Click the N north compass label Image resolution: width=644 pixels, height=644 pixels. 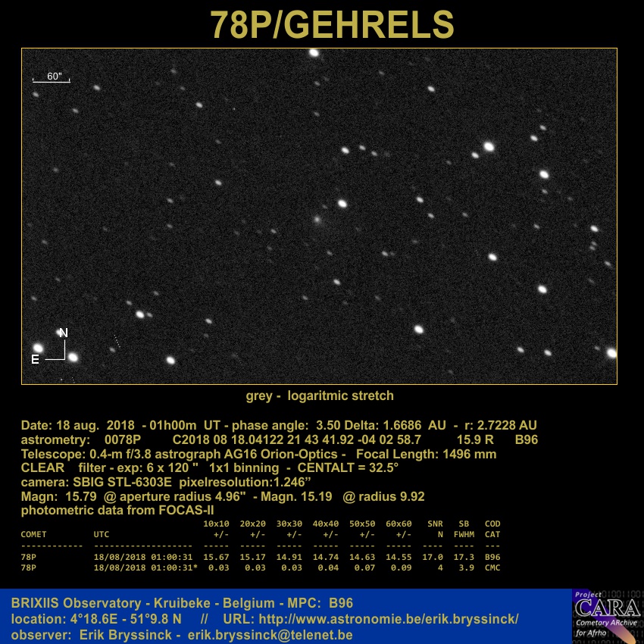64,333
